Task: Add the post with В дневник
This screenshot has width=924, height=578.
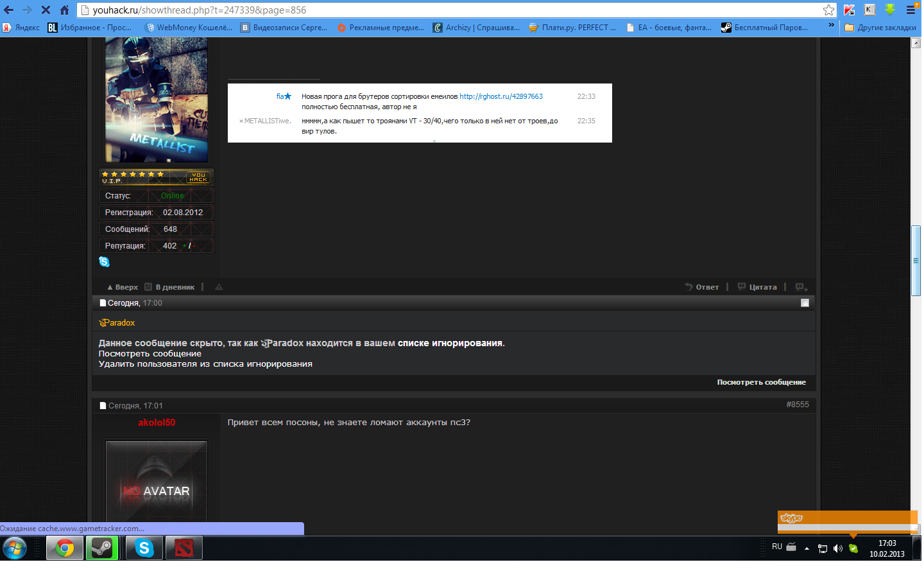Action: click(x=169, y=287)
